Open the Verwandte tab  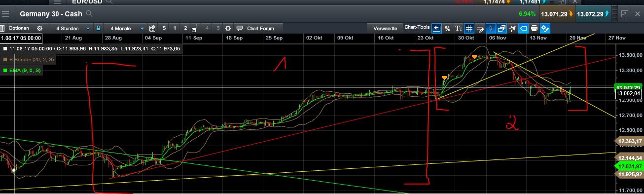[385, 28]
